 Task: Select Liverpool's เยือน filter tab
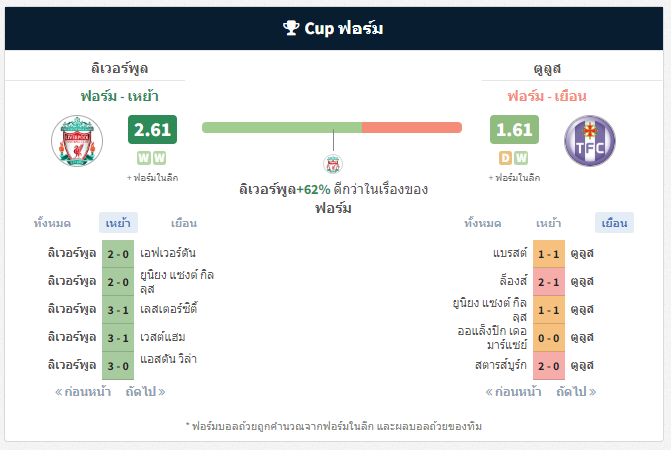click(x=184, y=223)
